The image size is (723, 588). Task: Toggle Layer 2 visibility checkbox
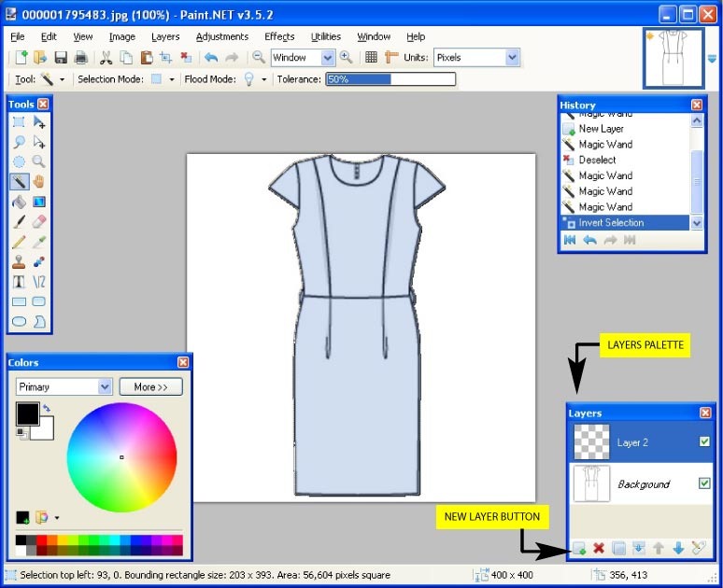point(704,441)
